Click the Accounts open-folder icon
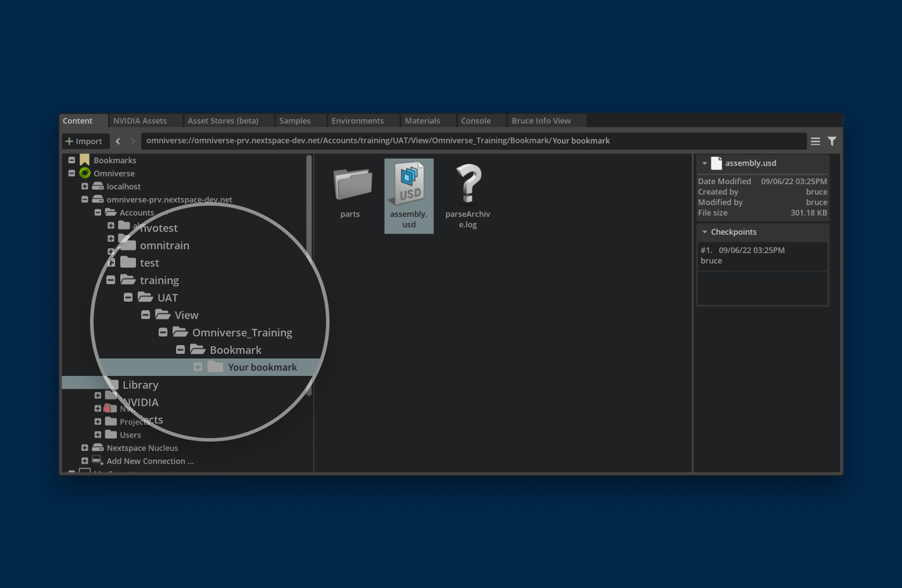This screenshot has height=588, width=902. pos(111,212)
